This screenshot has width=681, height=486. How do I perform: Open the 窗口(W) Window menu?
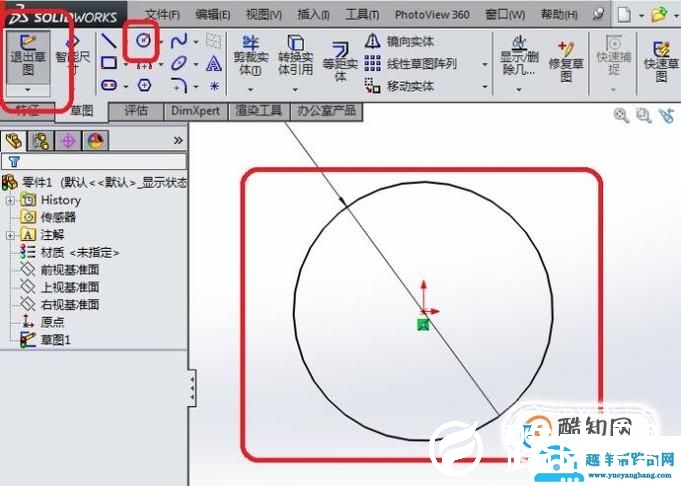point(505,15)
